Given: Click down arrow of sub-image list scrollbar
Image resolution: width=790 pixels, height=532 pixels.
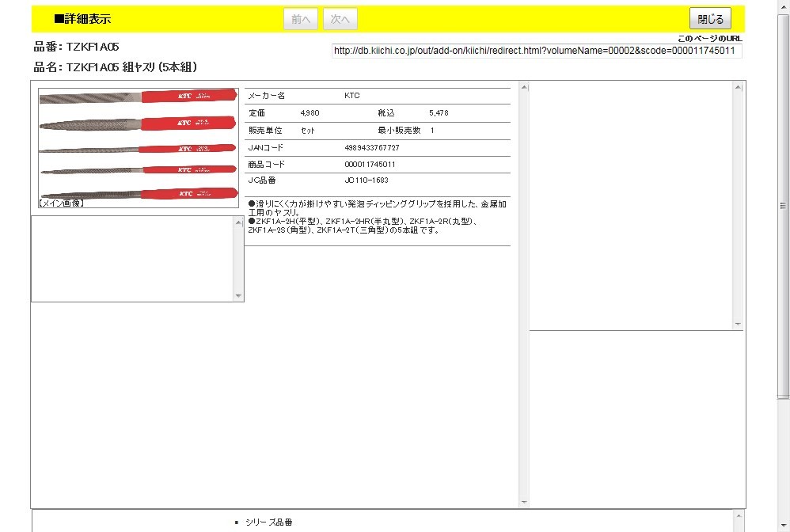Looking at the screenshot, I should (238, 296).
